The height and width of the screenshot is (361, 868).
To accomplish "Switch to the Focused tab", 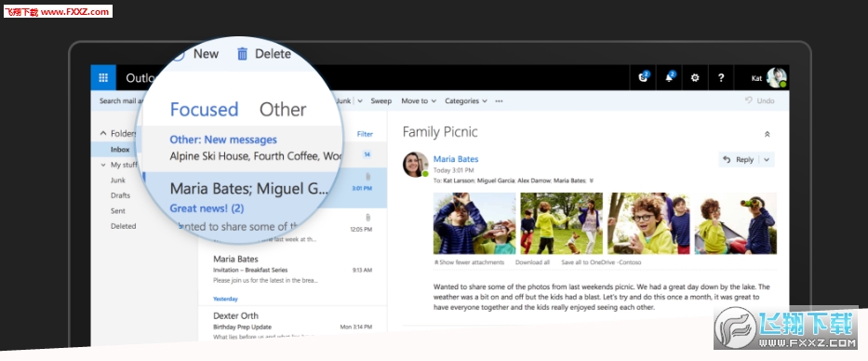I will coord(204,110).
